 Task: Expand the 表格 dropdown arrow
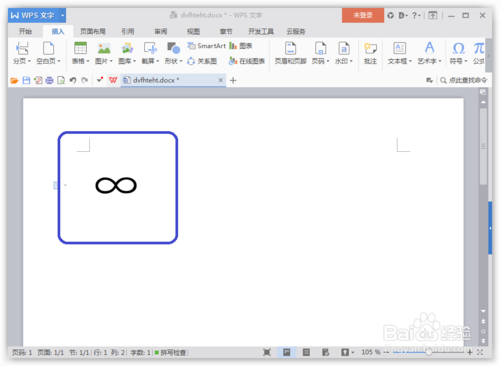click(88, 61)
